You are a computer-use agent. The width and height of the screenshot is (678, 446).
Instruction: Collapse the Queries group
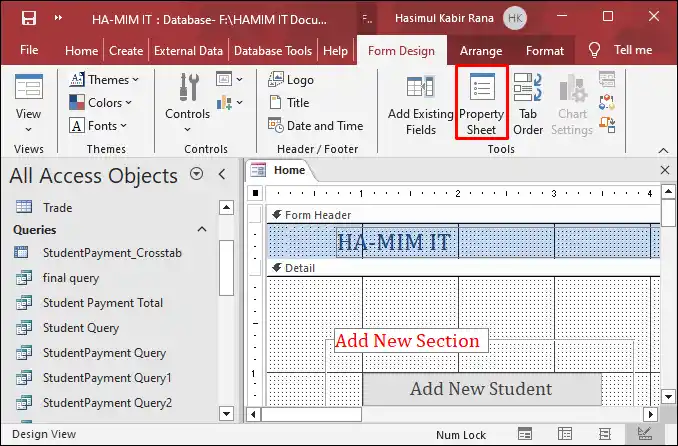click(202, 229)
